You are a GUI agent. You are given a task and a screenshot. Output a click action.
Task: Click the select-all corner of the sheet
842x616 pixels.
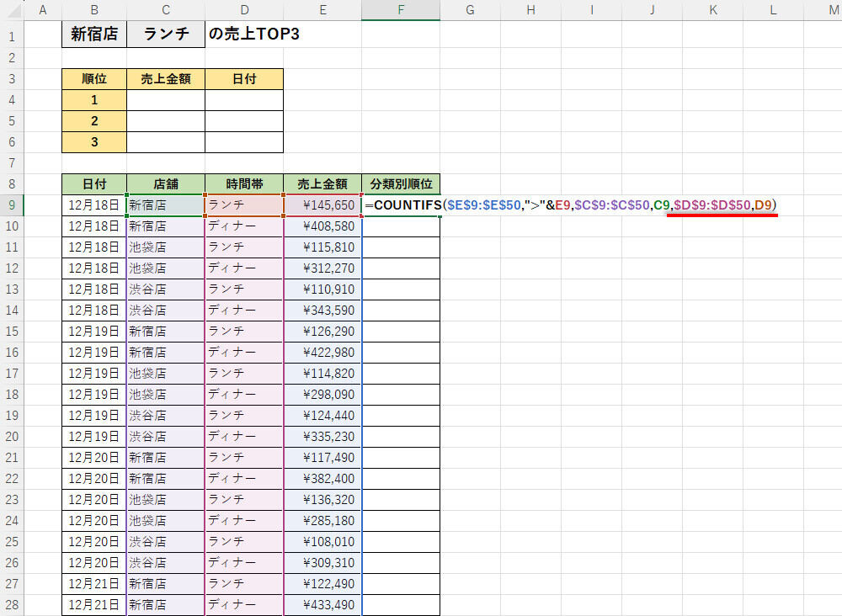(x=12, y=10)
